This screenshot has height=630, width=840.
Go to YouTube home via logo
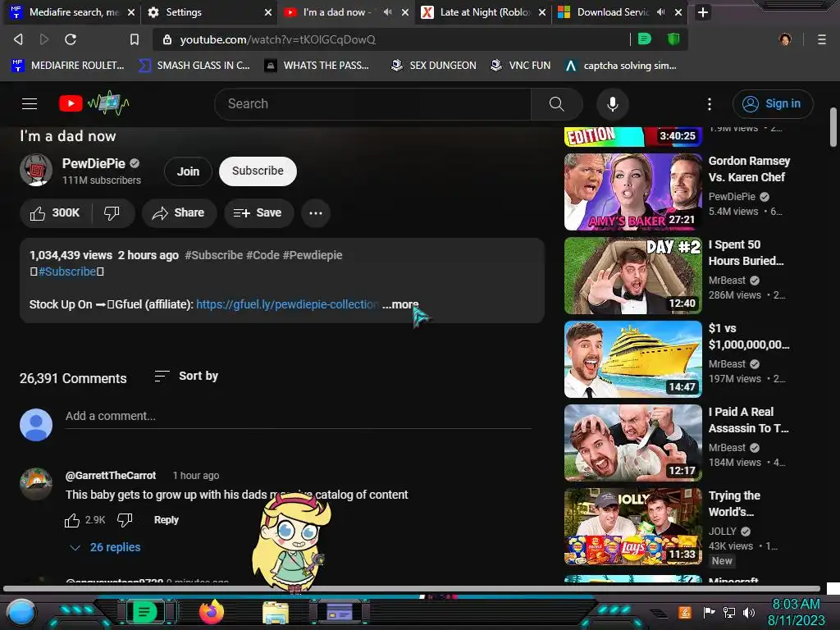click(94, 103)
